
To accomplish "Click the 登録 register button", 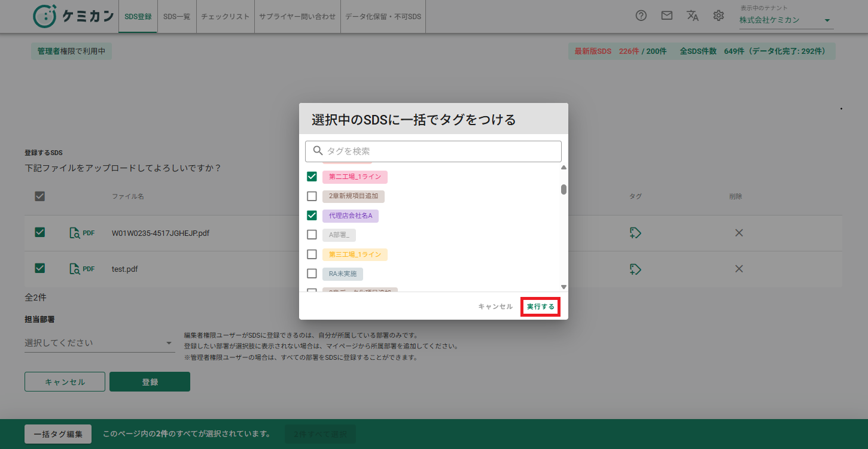I will click(x=150, y=382).
